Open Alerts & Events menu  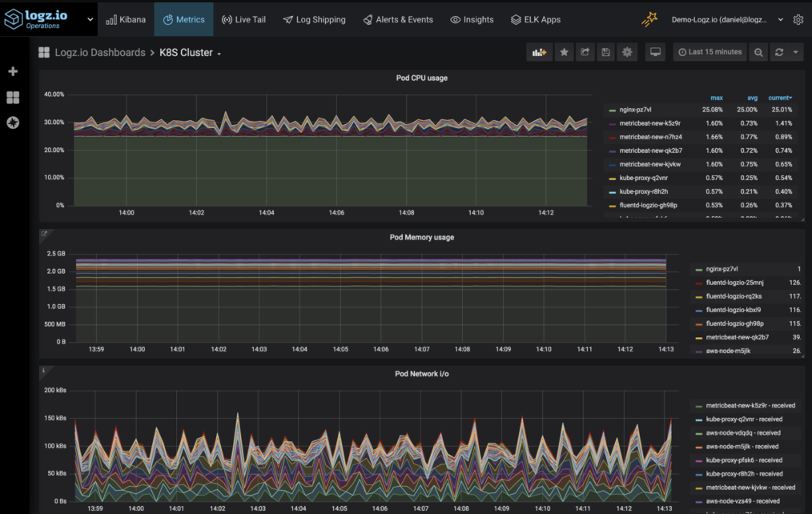click(398, 20)
